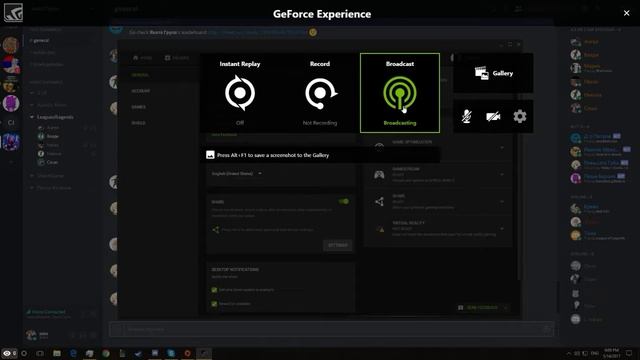The image size is (640, 360).
Task: Click the green share icon in the Share panel
Action: point(216,230)
